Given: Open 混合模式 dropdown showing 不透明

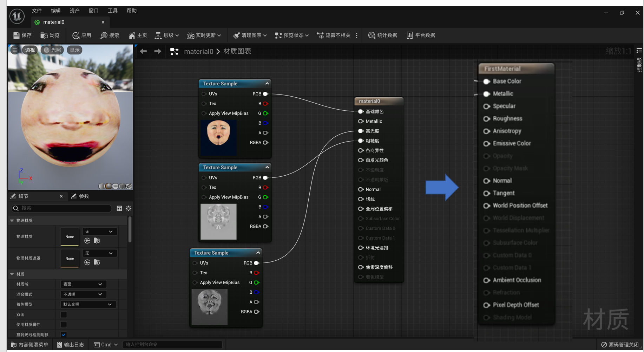Looking at the screenshot, I should pyautogui.click(x=83, y=294).
